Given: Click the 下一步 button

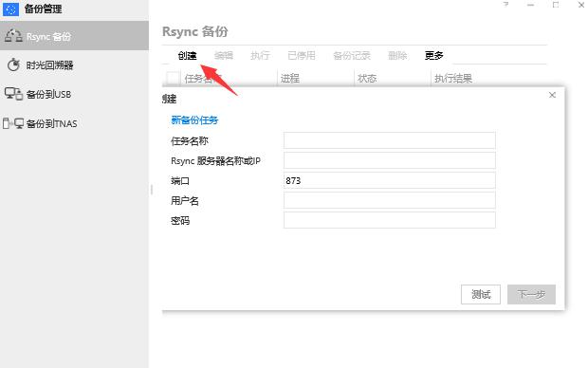Looking at the screenshot, I should (x=531, y=294).
